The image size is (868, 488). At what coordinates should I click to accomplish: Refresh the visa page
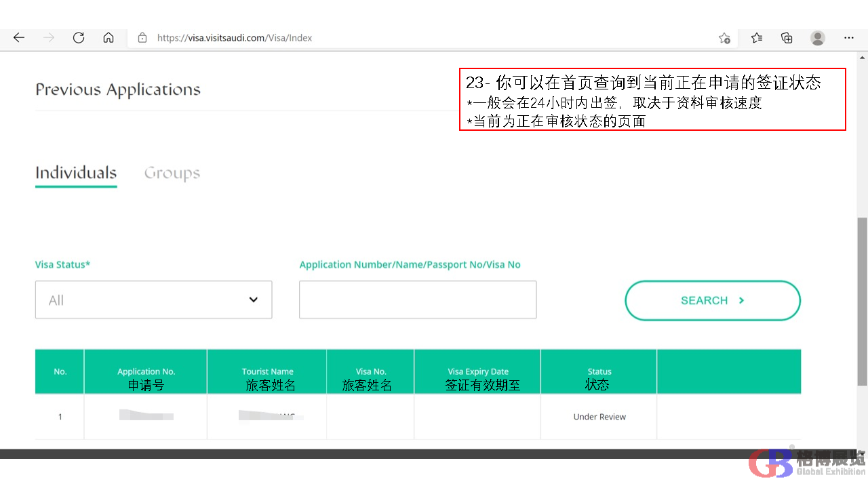tap(79, 38)
